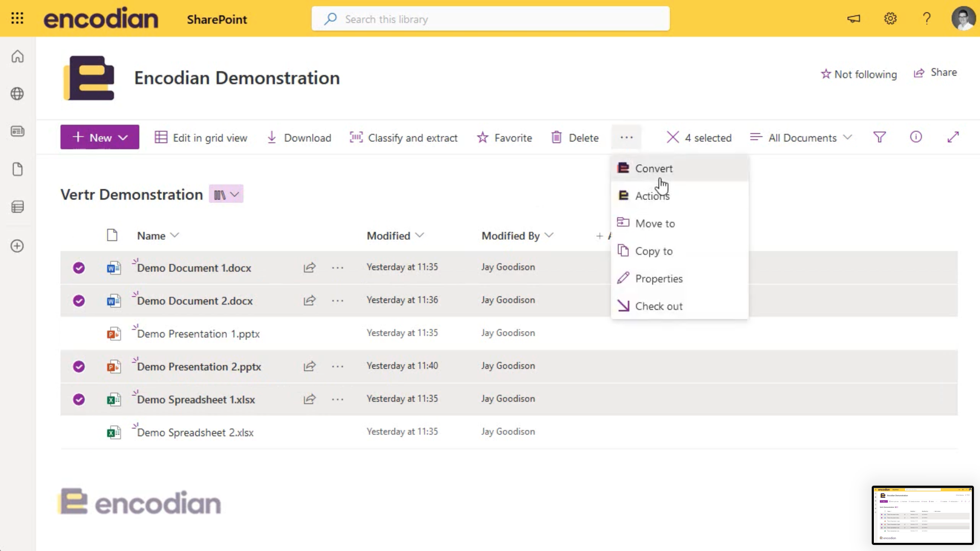Open the Settings gear icon

click(891, 19)
